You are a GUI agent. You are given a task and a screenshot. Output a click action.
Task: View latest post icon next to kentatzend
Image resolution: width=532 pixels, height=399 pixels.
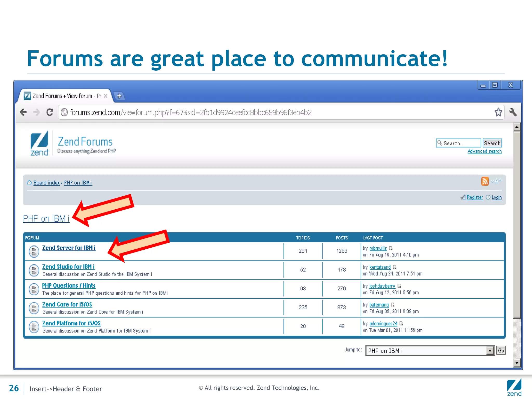click(x=395, y=267)
